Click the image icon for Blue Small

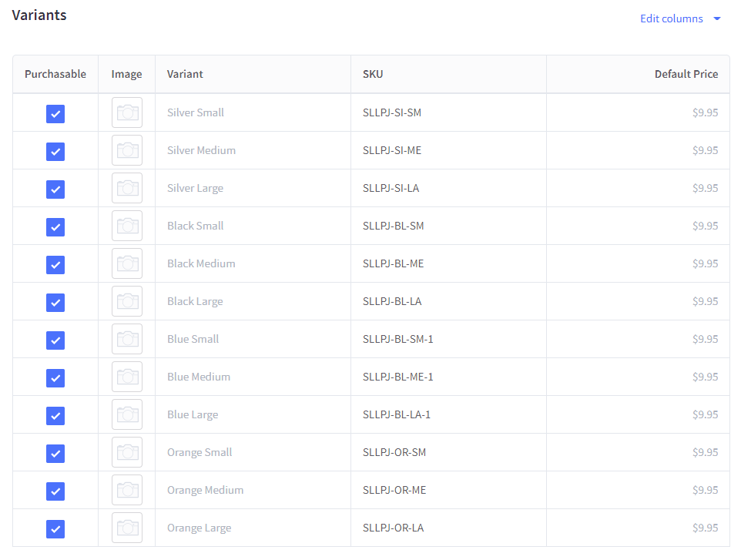coord(126,339)
